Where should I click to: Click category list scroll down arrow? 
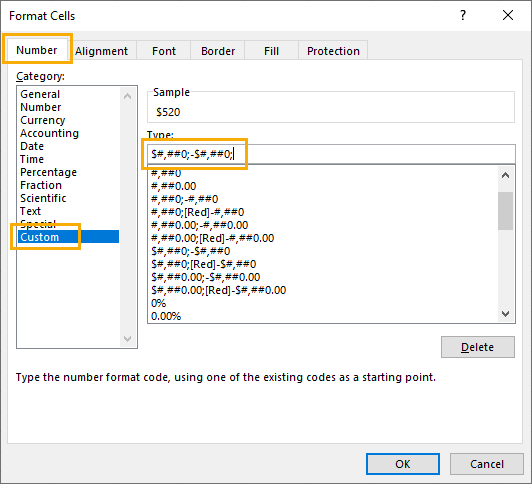pos(128,338)
